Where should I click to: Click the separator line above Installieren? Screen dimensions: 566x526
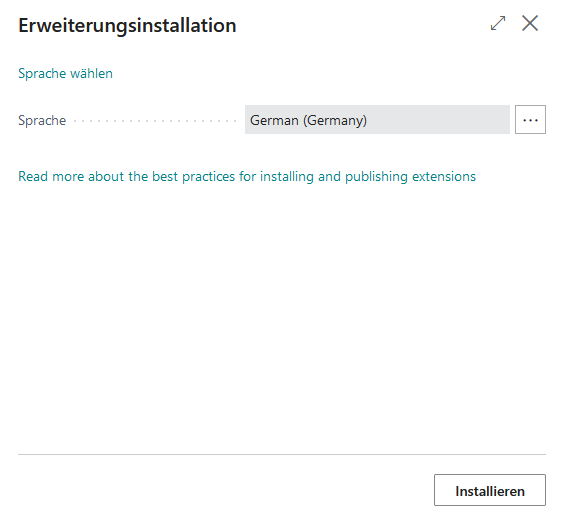pyautogui.click(x=282, y=455)
